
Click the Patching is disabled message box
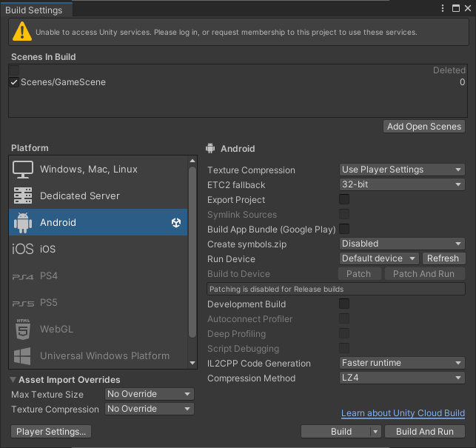click(x=336, y=289)
